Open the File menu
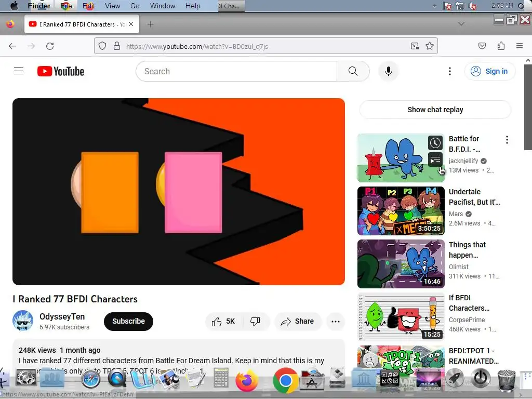This screenshot has height=399, width=532. pos(66,6)
